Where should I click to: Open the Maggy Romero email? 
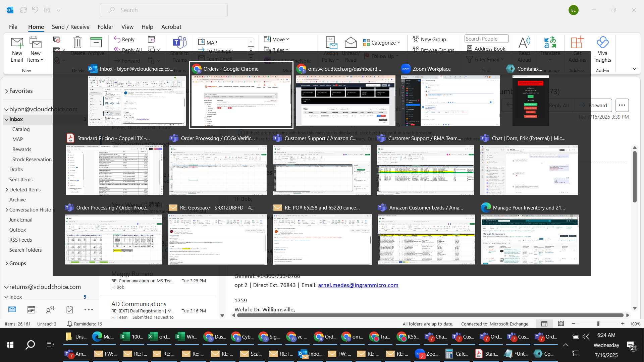tap(159, 281)
